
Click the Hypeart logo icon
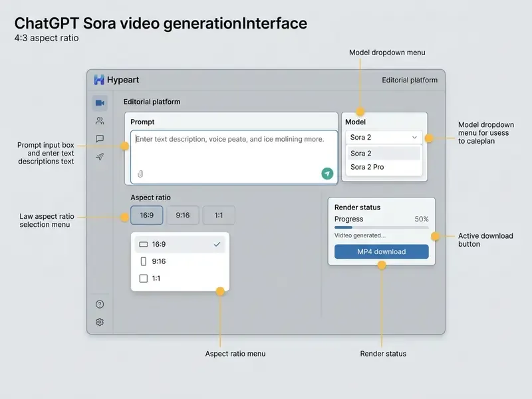(x=98, y=80)
